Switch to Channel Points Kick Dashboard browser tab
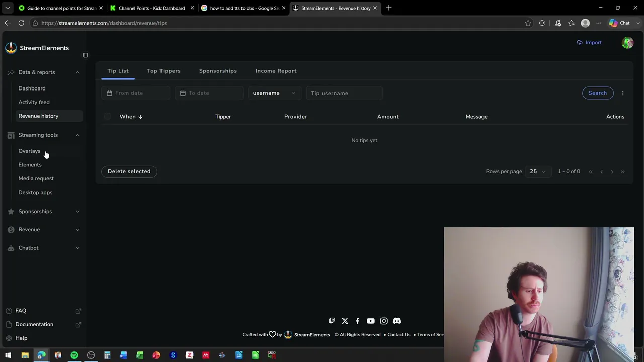Screen dimensions: 644x362 (x=151, y=8)
